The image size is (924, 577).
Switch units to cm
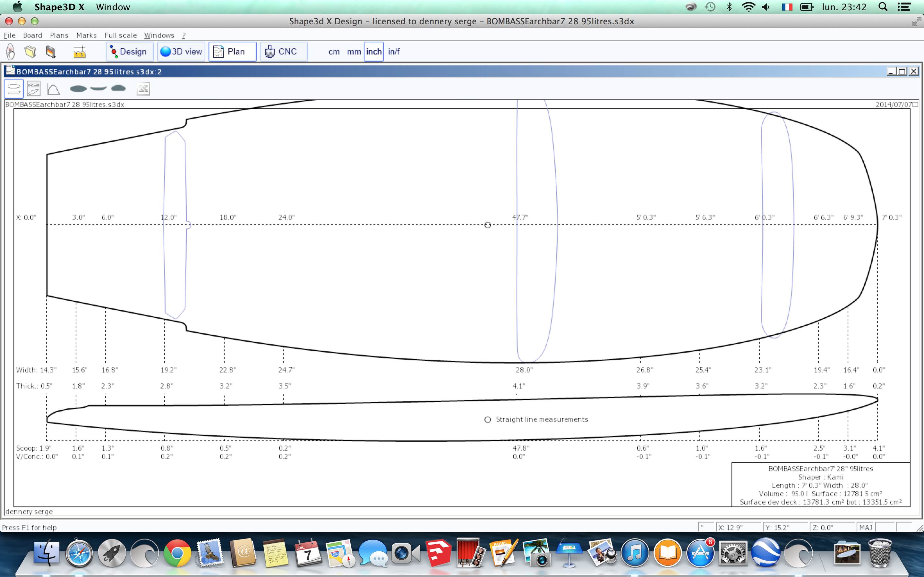coord(334,52)
